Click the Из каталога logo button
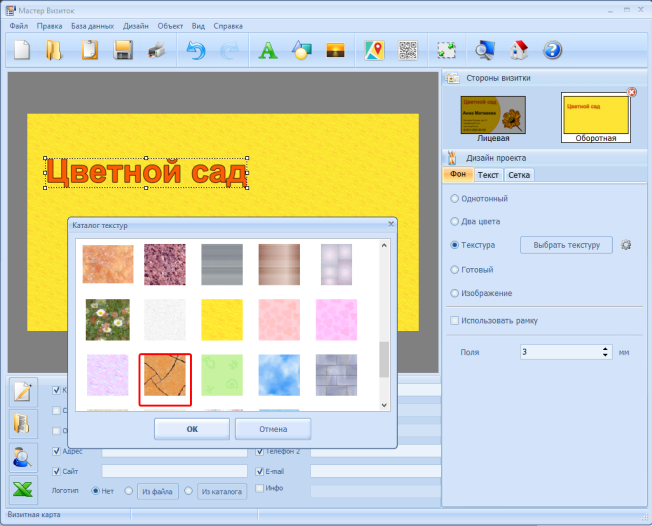Image resolution: width=652 pixels, height=526 pixels. (222, 491)
